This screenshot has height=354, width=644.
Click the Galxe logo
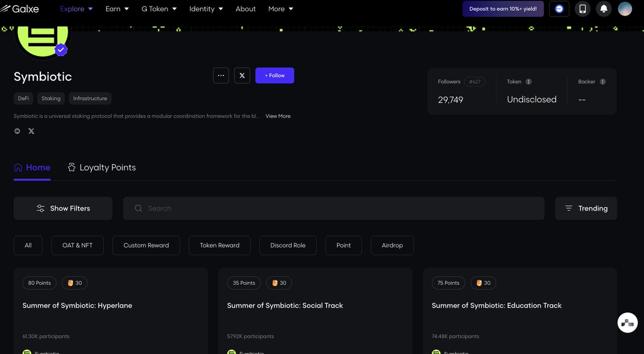click(x=20, y=9)
